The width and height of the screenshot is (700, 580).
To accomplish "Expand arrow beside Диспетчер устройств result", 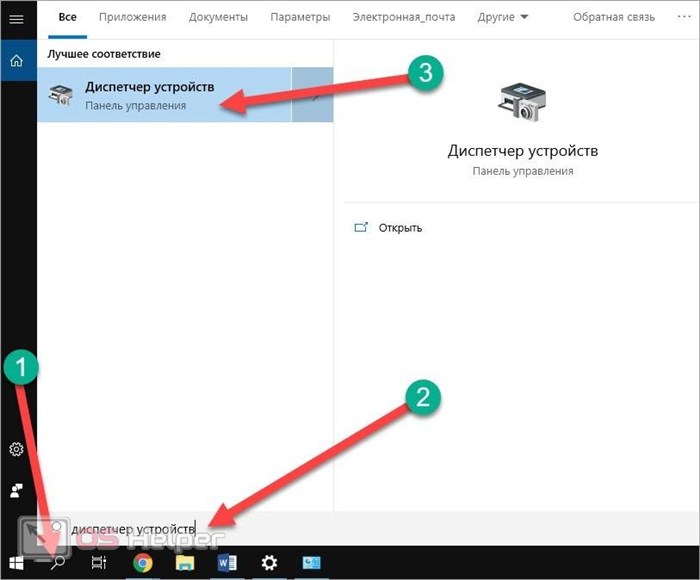I will [312, 95].
